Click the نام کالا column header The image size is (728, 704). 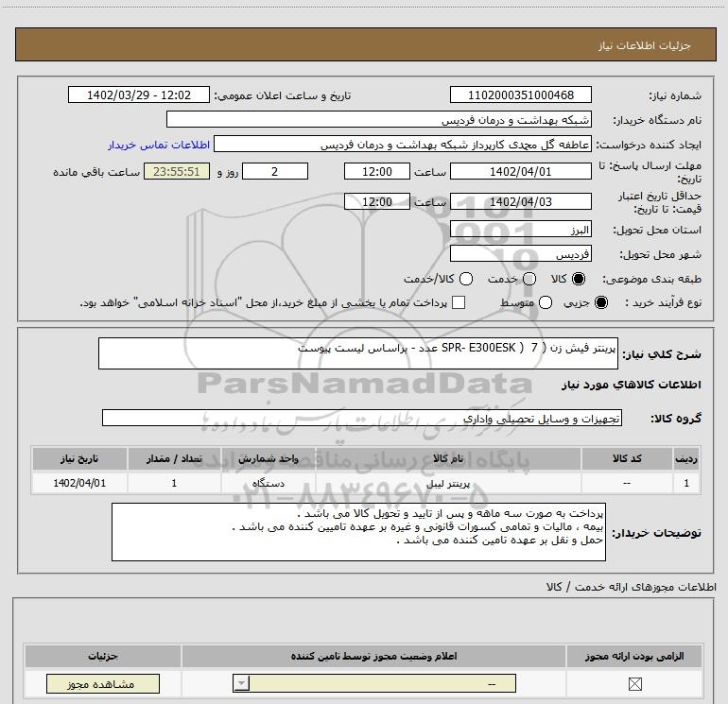pyautogui.click(x=448, y=458)
